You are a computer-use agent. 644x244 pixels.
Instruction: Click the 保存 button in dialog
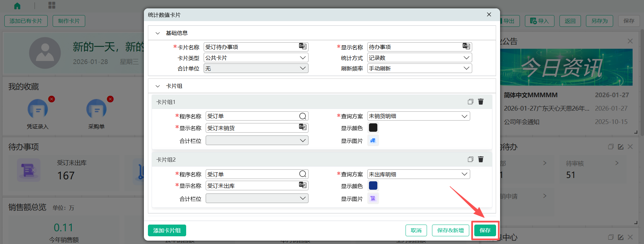(x=485, y=230)
